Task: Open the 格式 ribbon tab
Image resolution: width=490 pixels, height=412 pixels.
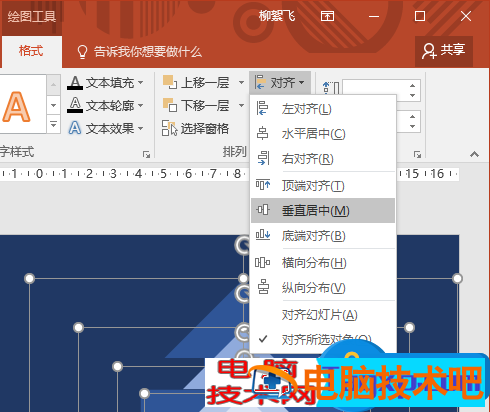Action: (31, 51)
